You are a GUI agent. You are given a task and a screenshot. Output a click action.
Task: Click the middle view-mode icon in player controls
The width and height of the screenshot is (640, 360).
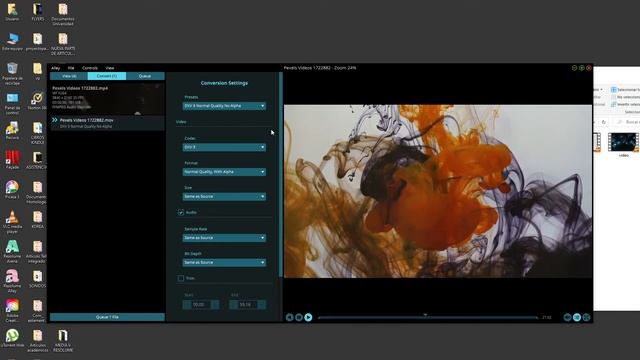tap(577, 318)
